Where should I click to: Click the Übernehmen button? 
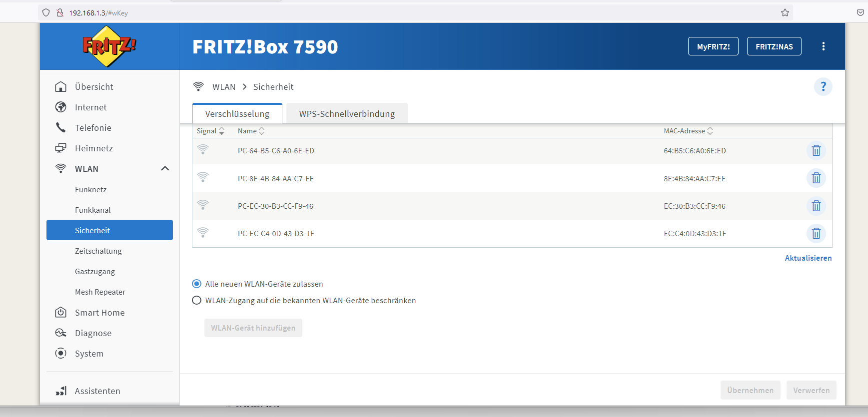click(750, 390)
